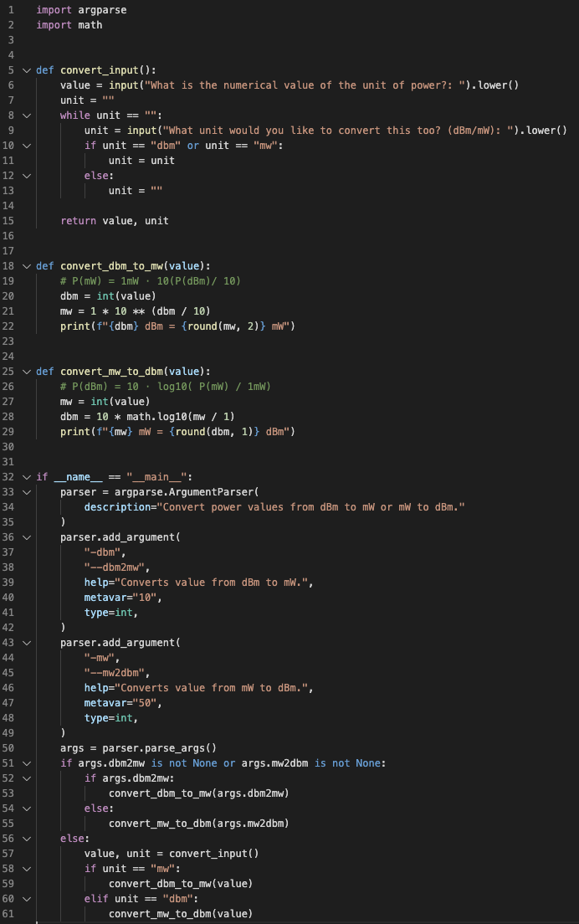The image size is (579, 924).
Task: Click on "mw = 1 * 10 ** (dbm / 10)"
Action: (x=136, y=311)
